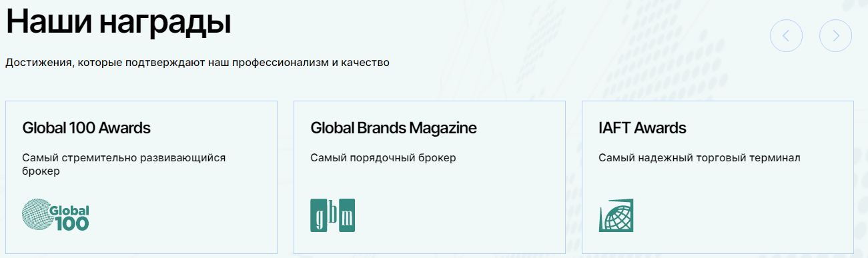Click the "Достижения, которые подтверждают" subtitle
This screenshot has width=868, height=258.
[x=197, y=63]
